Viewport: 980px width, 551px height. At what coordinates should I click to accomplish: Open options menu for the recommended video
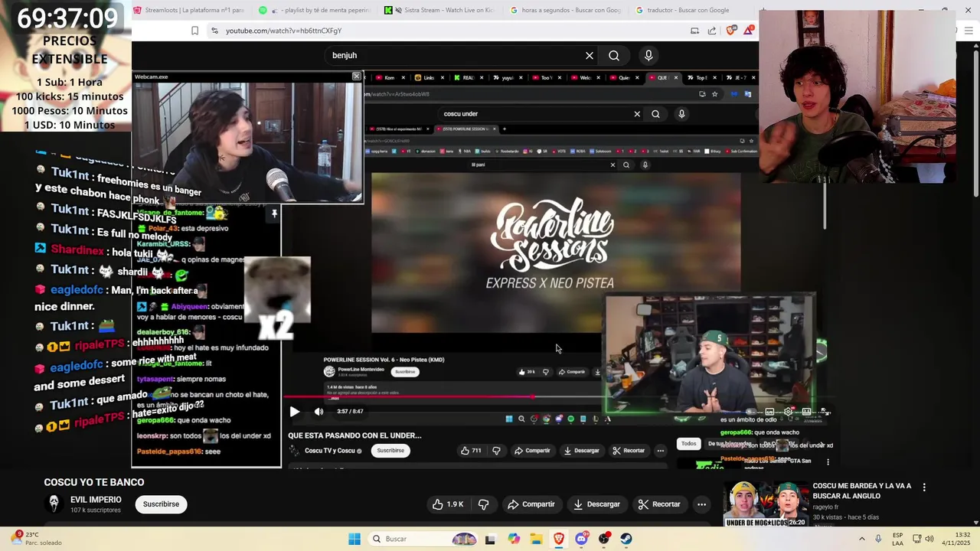pos(924,487)
